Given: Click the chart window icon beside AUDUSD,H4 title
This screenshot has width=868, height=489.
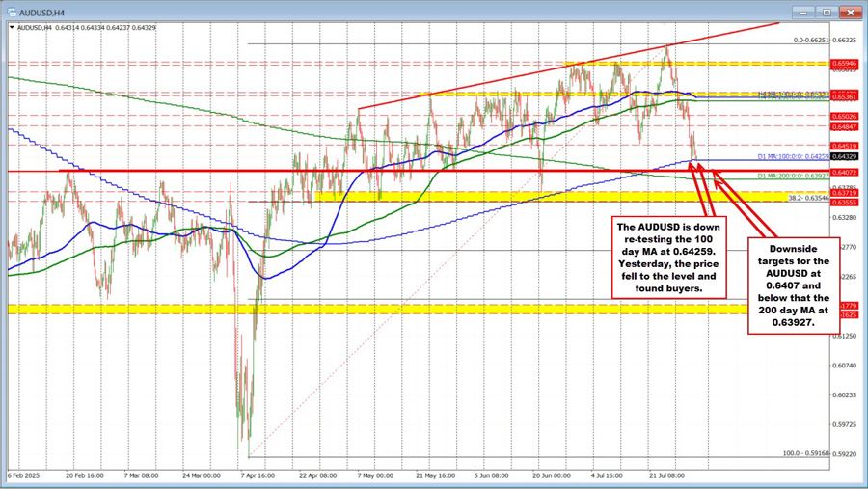Looking at the screenshot, I should (x=11, y=12).
